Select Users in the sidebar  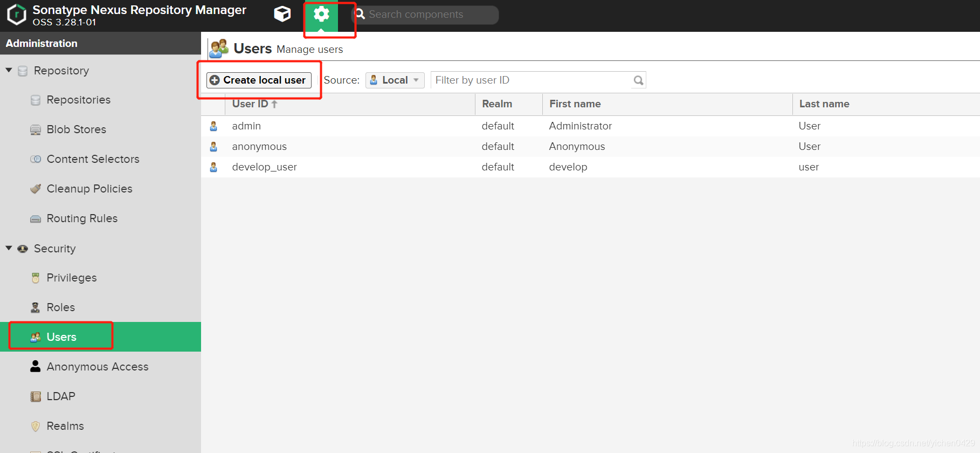100,337
